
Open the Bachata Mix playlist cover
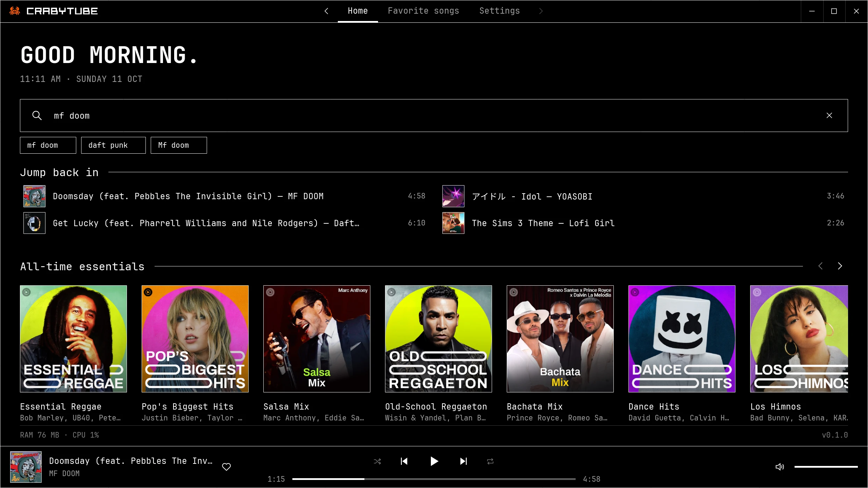point(560,339)
